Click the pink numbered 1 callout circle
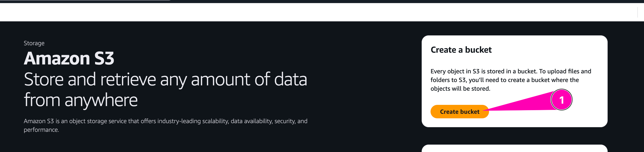The width and height of the screenshot is (644, 152). point(561,100)
